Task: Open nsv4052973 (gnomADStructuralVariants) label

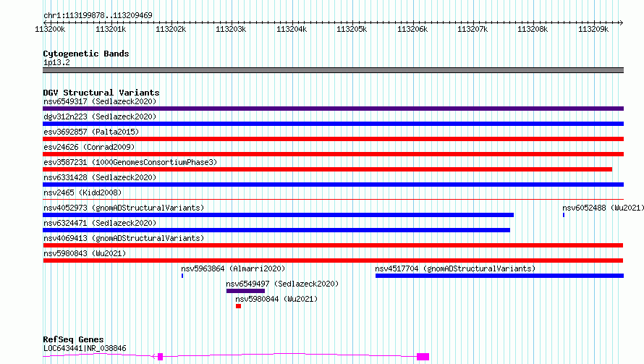Action: 124,208
